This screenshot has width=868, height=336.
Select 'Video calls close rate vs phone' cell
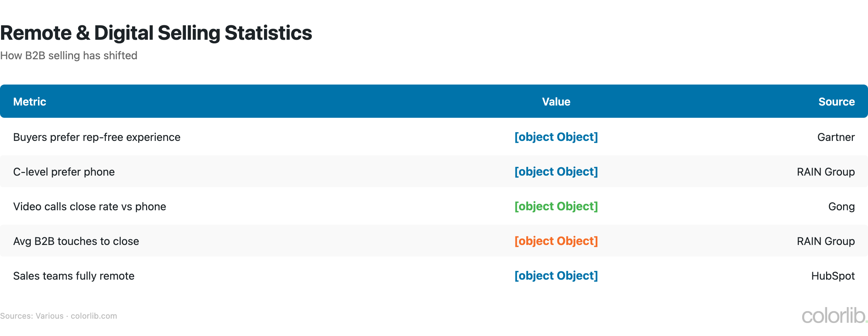(89, 207)
